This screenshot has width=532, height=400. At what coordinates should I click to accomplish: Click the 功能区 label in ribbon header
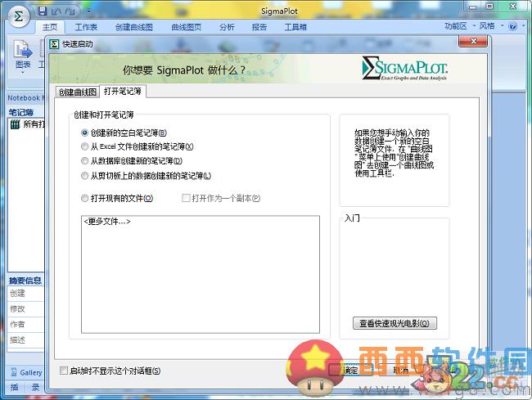coord(456,25)
